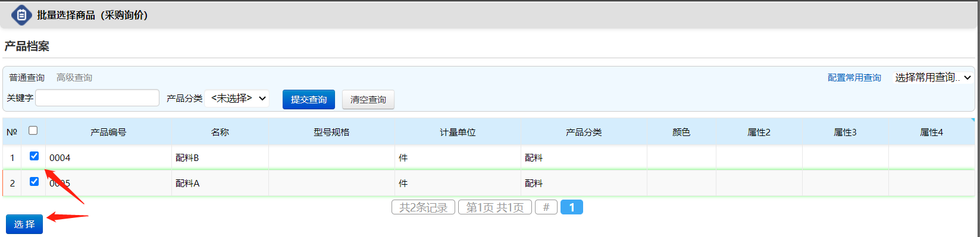The width and height of the screenshot is (980, 237).
Task: Click the 关键字 input field
Action: coord(98,98)
